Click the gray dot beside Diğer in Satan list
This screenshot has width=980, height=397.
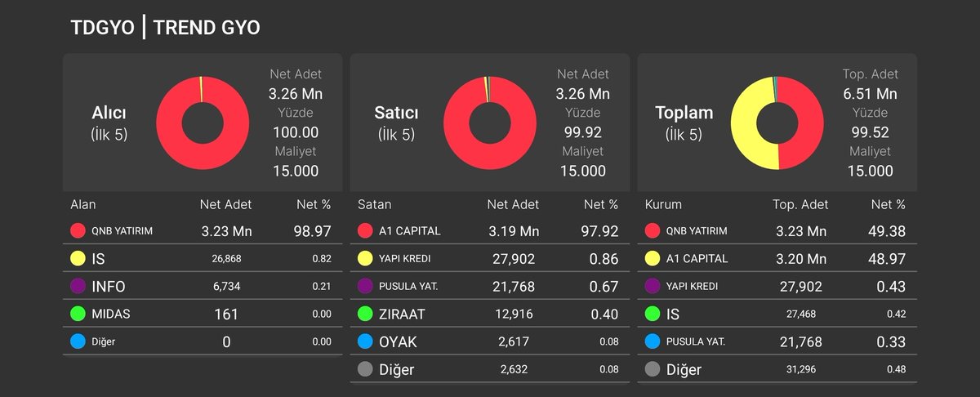(365, 370)
